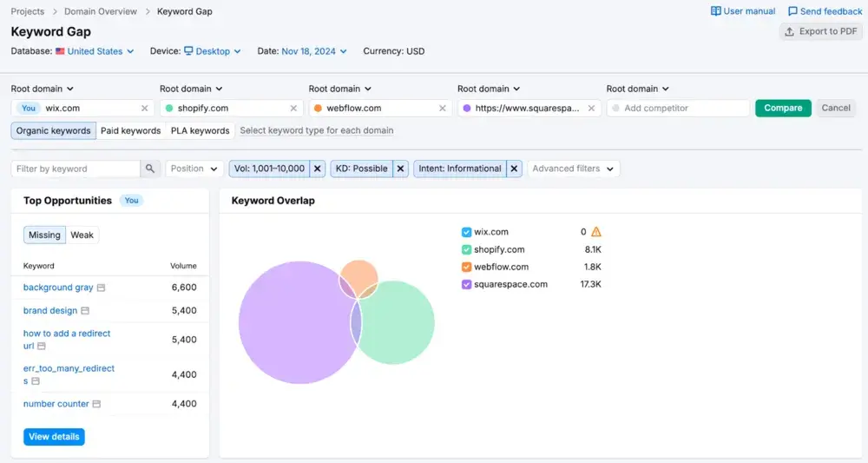Screen dimensions: 868x463
Task: Click the orange warning icon next to wix.com
Action: click(596, 232)
